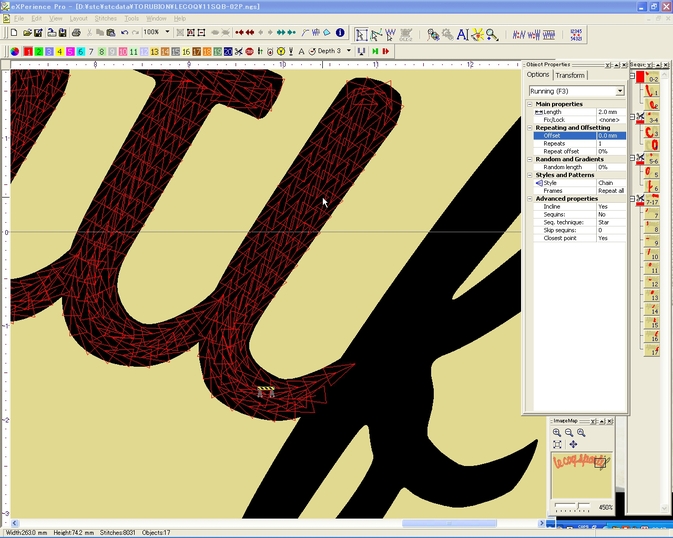Click the color wheel palette icon
Screen dimensions: 673x538
[x=15, y=52]
